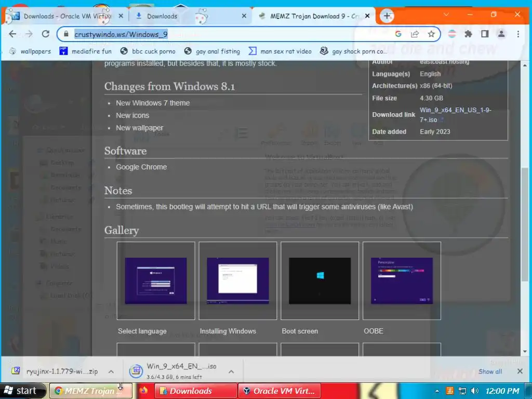
Task: Close the MEMZ Trojan Download tab
Action: click(367, 16)
